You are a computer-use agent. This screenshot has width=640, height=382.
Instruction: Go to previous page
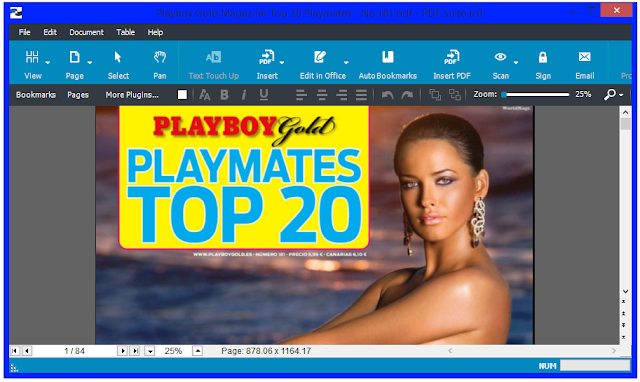(x=27, y=351)
